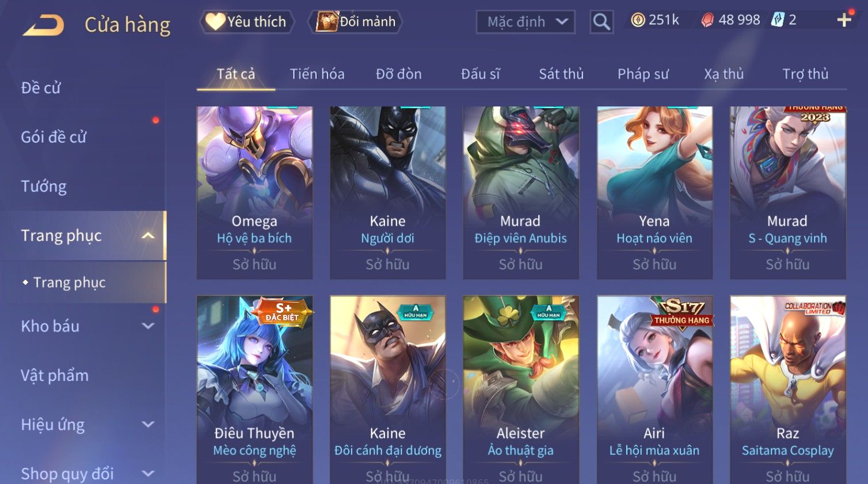Tap the blue voucher ticket icon
Viewport: 868px width, 484px height.
click(x=778, y=20)
